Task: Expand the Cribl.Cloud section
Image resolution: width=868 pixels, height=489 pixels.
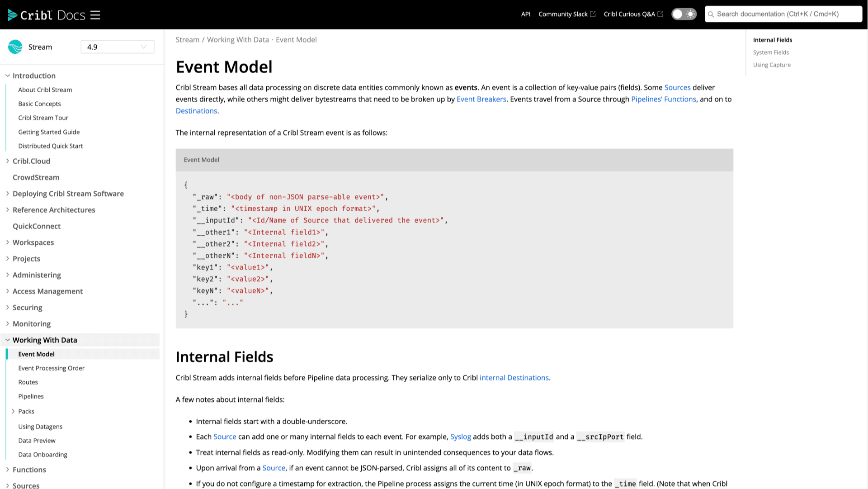Action: click(x=8, y=161)
